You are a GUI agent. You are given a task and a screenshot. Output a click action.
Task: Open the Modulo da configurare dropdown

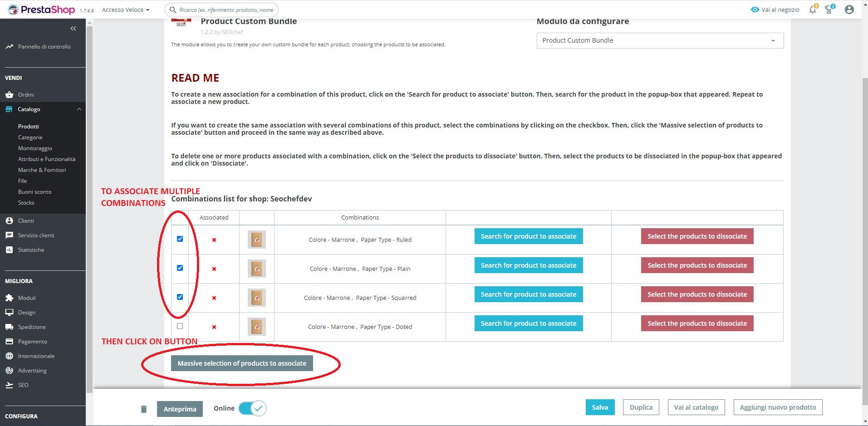click(660, 40)
